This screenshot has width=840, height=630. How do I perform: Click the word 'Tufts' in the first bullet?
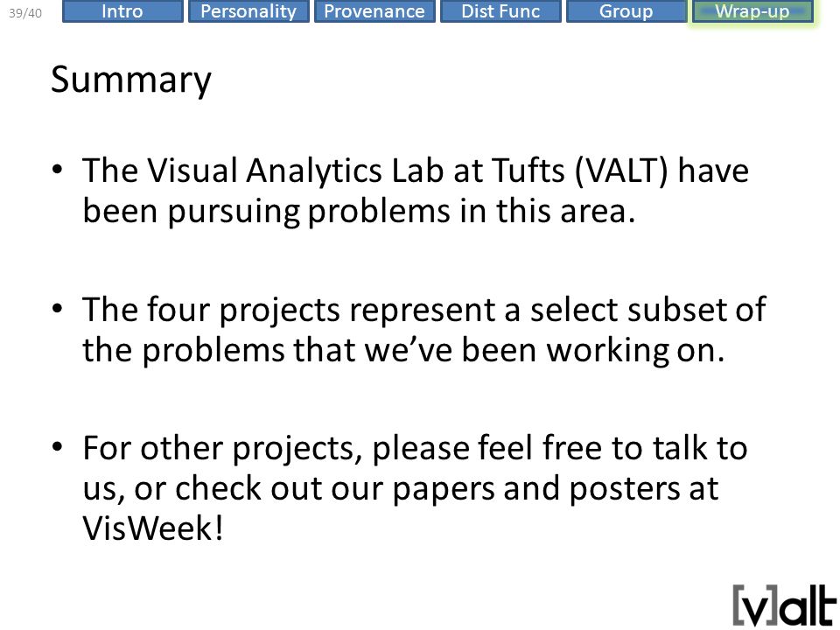tap(528, 171)
